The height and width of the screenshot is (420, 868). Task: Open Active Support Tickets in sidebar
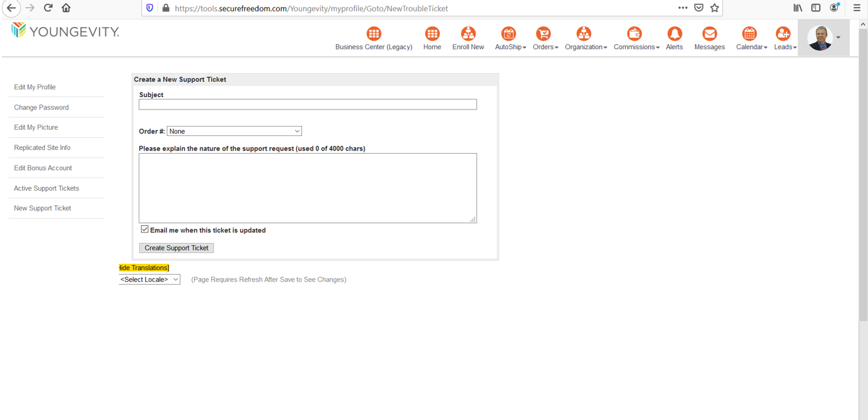pos(47,188)
